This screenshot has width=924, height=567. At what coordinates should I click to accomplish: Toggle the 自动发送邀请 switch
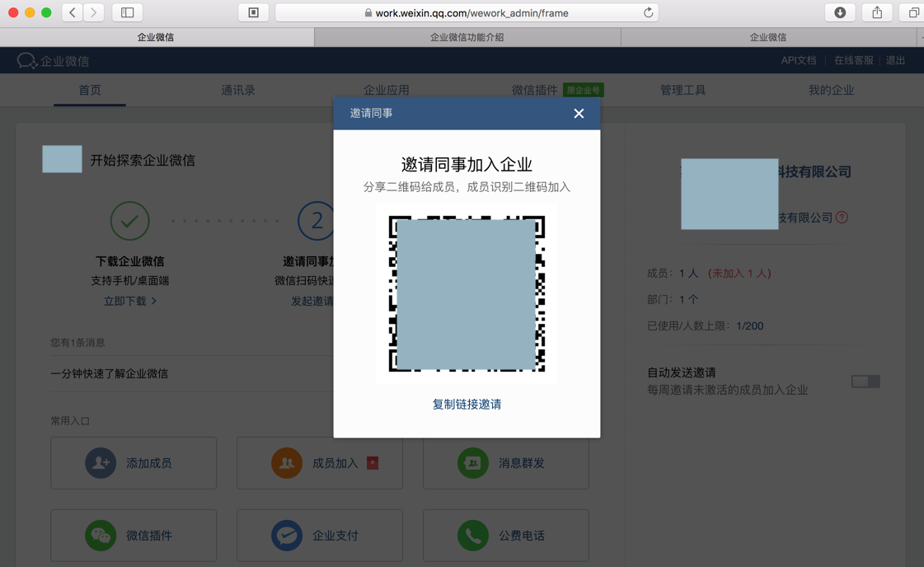tap(865, 382)
